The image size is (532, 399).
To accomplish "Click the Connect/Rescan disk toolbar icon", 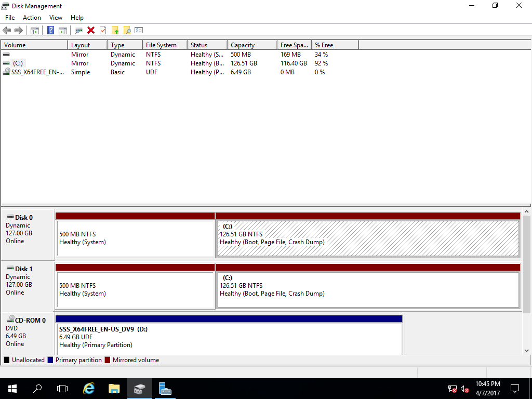I will pyautogui.click(x=78, y=31).
